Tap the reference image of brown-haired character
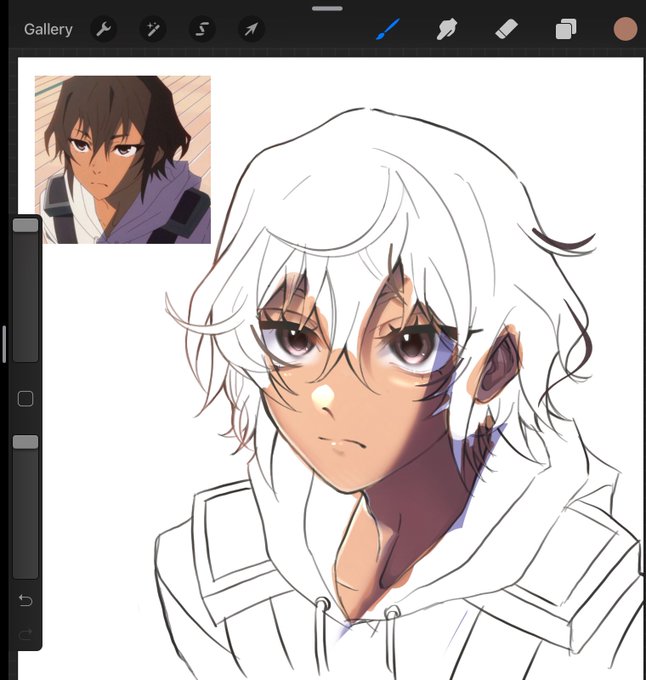 [123, 160]
